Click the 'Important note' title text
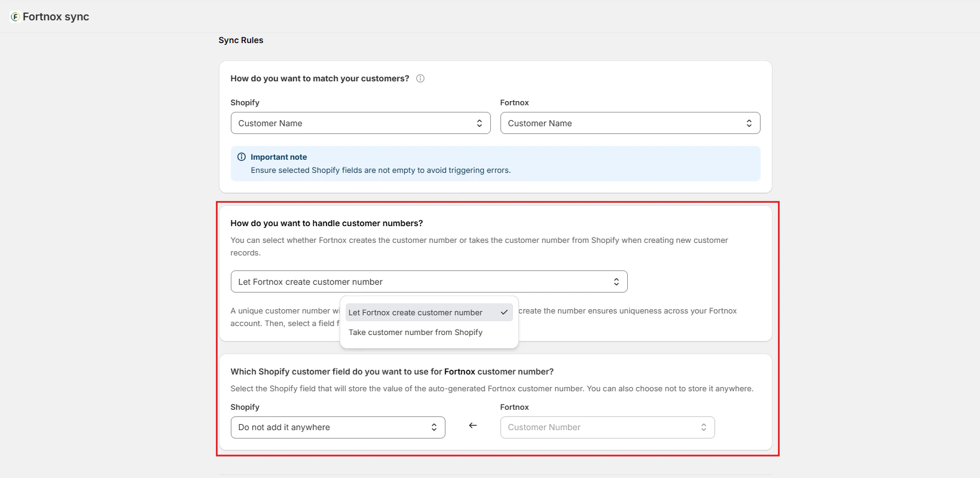The width and height of the screenshot is (980, 478). click(x=279, y=157)
